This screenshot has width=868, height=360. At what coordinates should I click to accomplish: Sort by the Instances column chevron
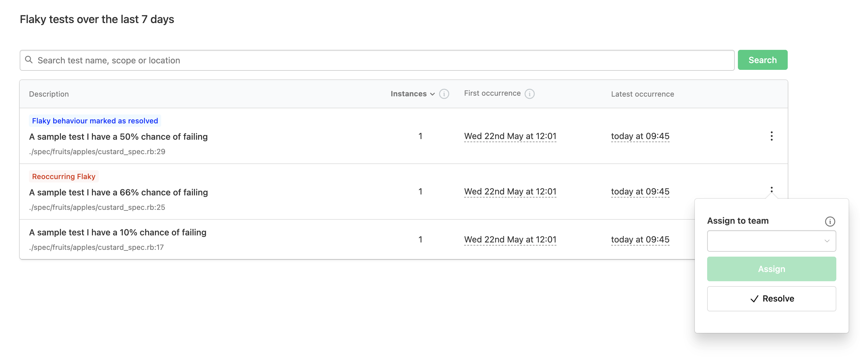(x=432, y=94)
